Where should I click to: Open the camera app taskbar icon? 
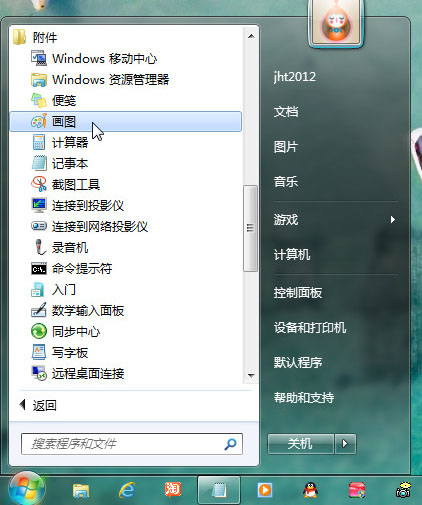(x=403, y=490)
